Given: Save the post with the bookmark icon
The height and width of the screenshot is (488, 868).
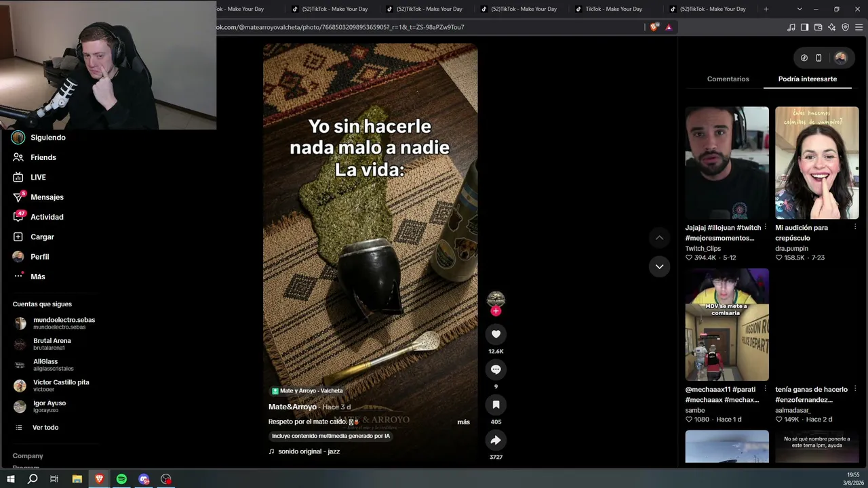Looking at the screenshot, I should 496,405.
